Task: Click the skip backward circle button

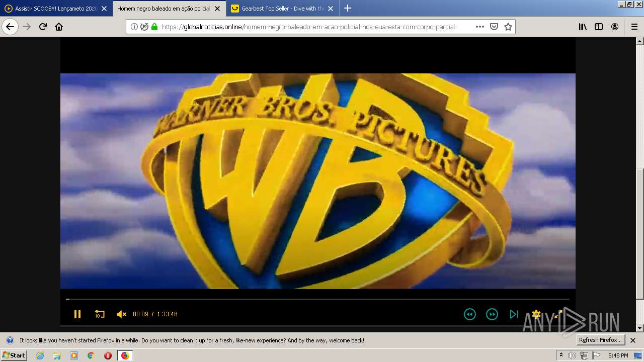Action: point(470,314)
